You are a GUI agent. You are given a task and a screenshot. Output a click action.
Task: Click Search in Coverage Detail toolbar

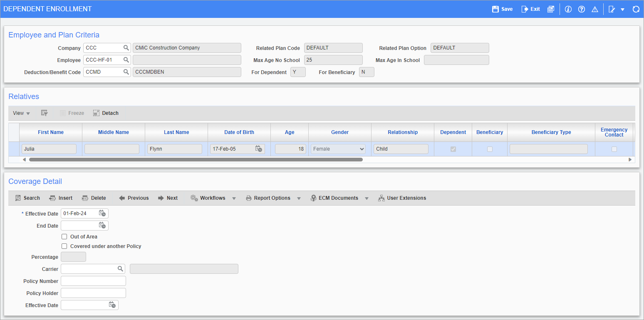click(x=27, y=198)
